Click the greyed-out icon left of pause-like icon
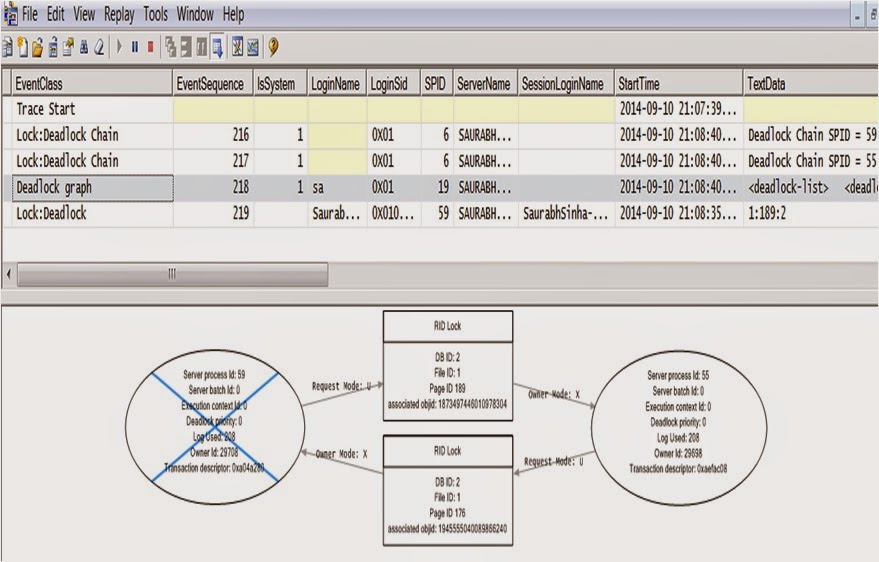The width and height of the screenshot is (879, 562). point(186,48)
